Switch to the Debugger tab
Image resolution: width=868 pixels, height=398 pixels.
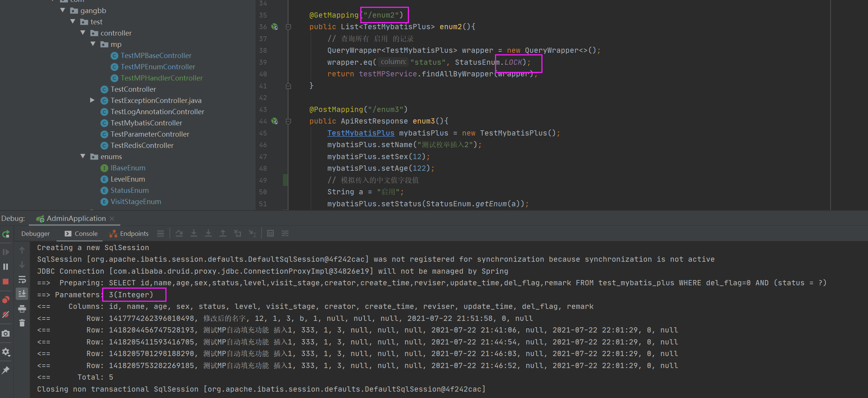[x=36, y=234]
